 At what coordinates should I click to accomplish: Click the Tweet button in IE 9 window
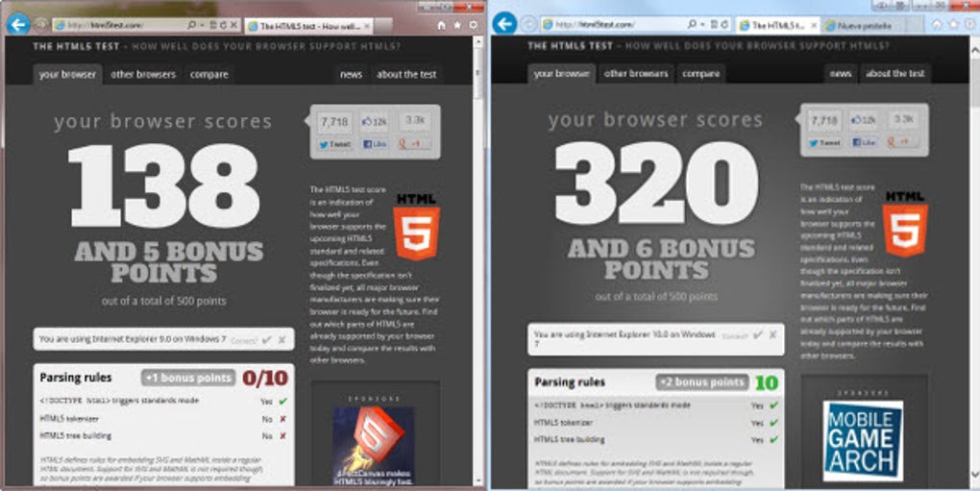pos(335,144)
